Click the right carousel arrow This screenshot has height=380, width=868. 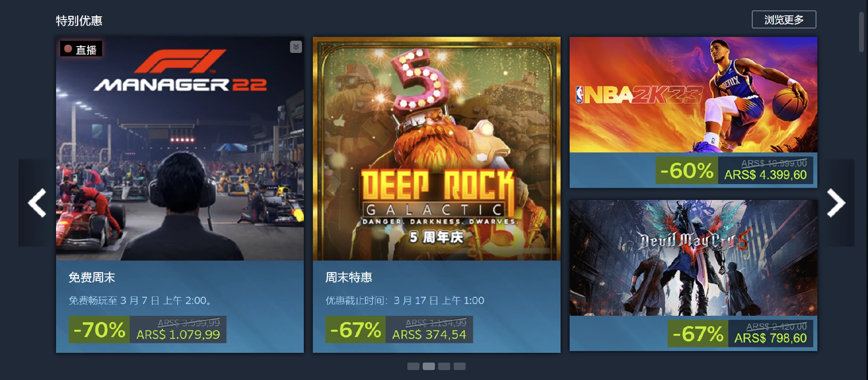tap(836, 203)
